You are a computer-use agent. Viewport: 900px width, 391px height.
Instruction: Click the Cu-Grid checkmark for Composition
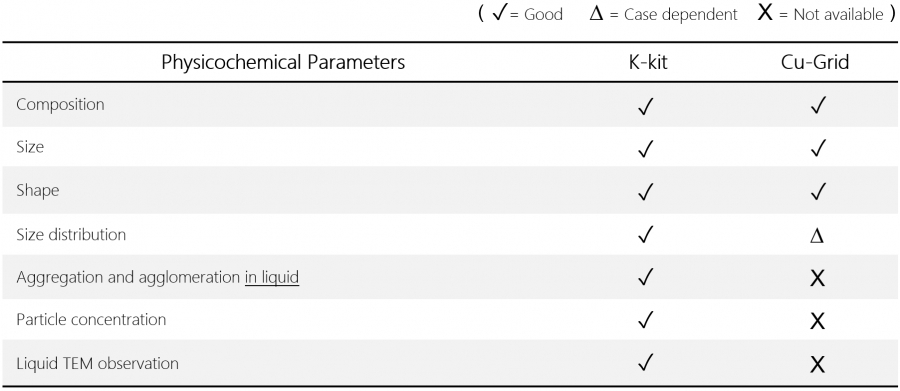pyautogui.click(x=817, y=105)
